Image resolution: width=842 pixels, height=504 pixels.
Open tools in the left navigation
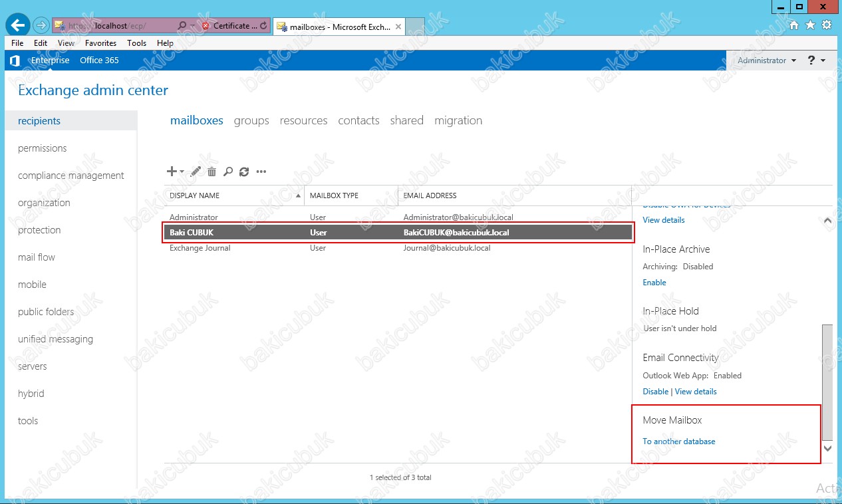[x=28, y=421]
